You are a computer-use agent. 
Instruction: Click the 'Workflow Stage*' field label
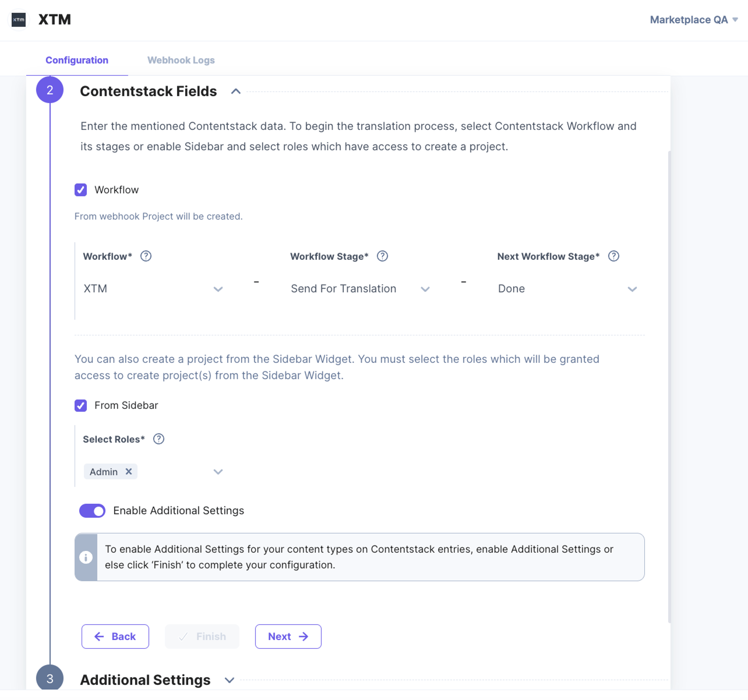(329, 257)
